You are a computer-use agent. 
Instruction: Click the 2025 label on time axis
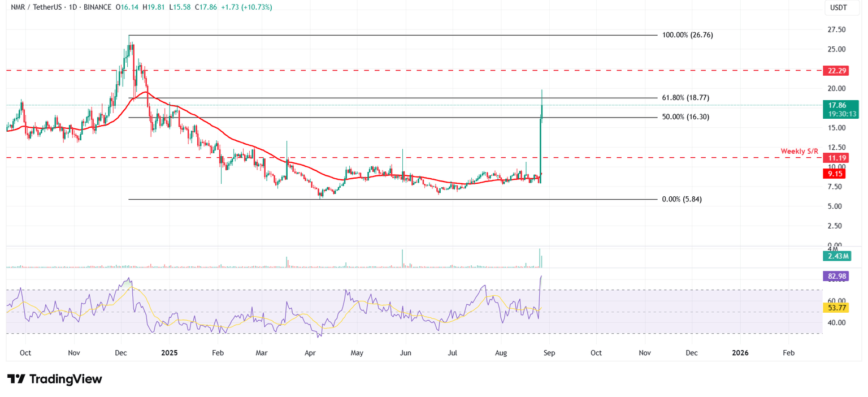[169, 353]
